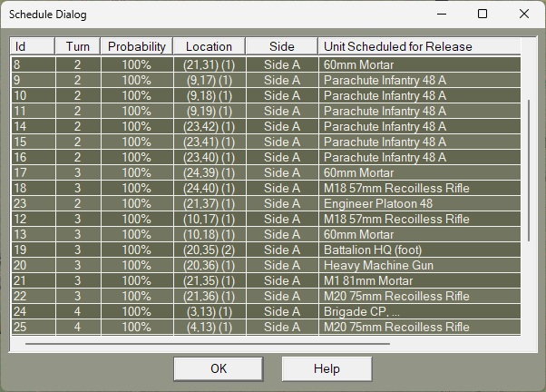Open the Help button

tap(327, 368)
